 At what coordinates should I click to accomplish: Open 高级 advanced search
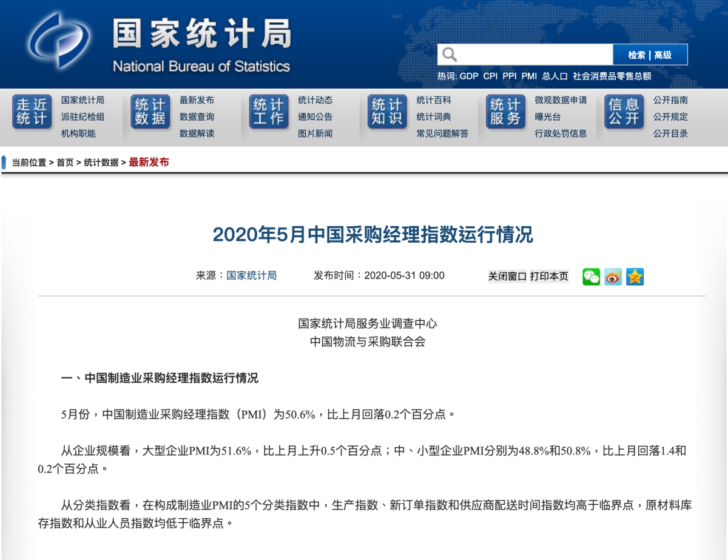pos(663,55)
